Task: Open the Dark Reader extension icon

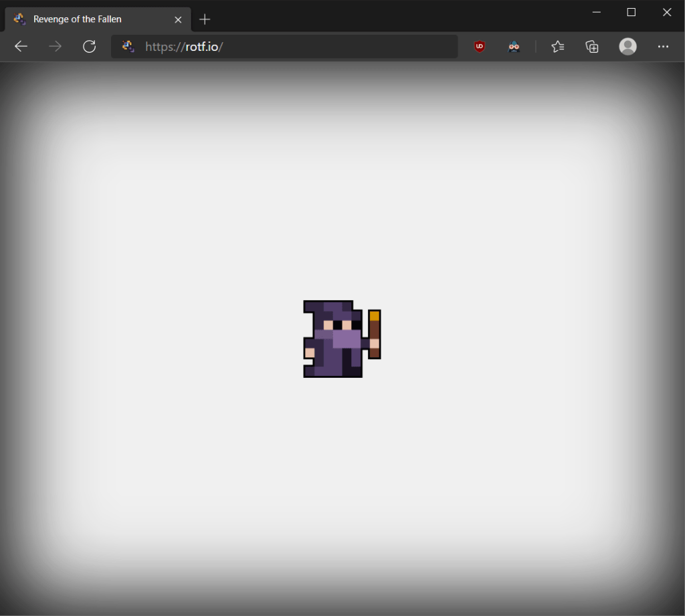Action: pos(514,46)
